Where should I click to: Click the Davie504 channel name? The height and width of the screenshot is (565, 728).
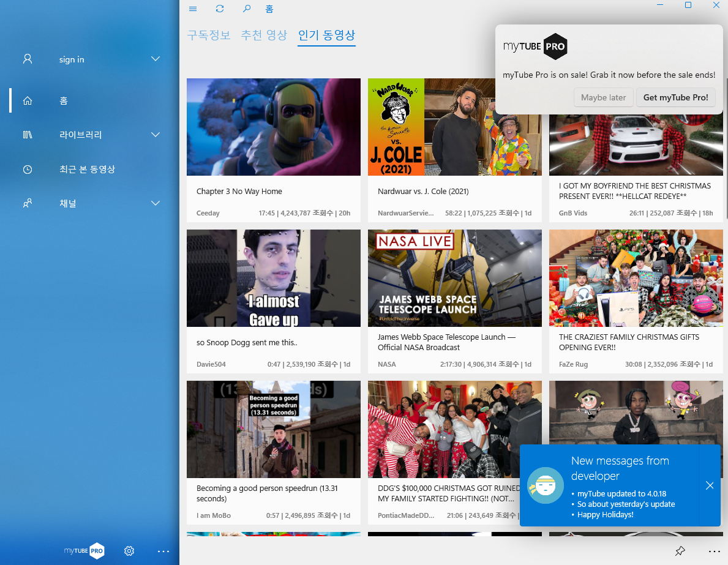tap(211, 364)
